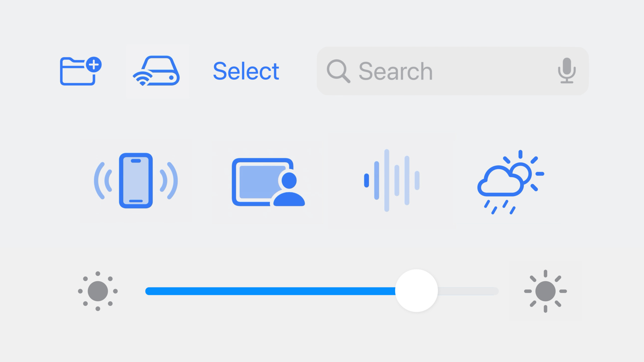Click the rain drops beneath the cloud icon
The image size is (644, 362).
click(500, 207)
